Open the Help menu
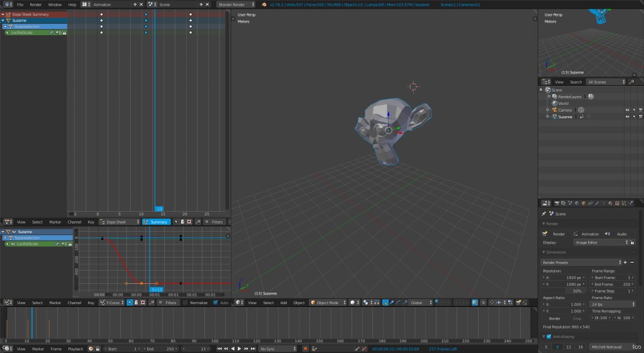644x353 pixels. 72,4
